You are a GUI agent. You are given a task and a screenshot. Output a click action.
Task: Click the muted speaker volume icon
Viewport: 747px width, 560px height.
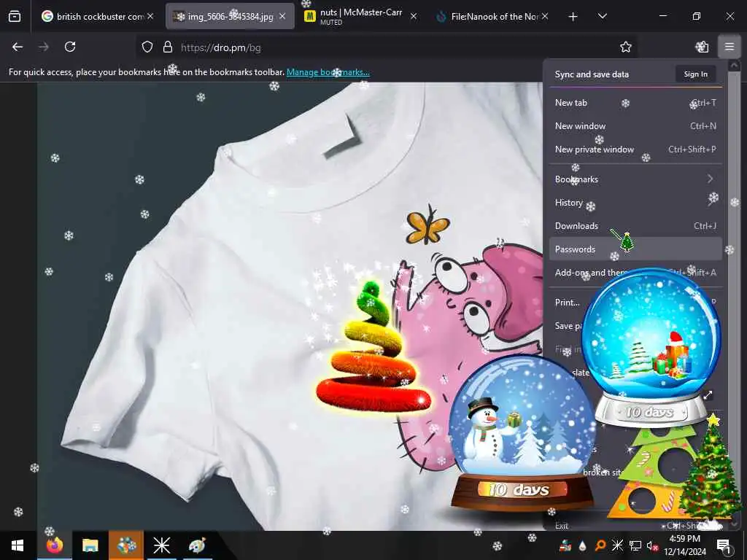click(652, 545)
